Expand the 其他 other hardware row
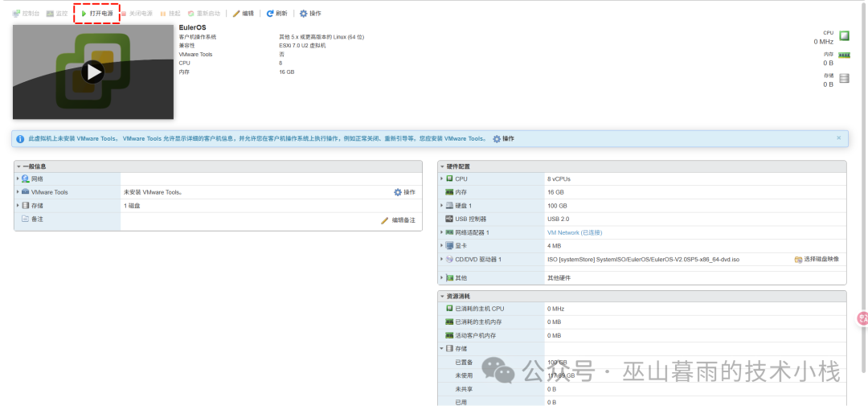 (x=442, y=277)
